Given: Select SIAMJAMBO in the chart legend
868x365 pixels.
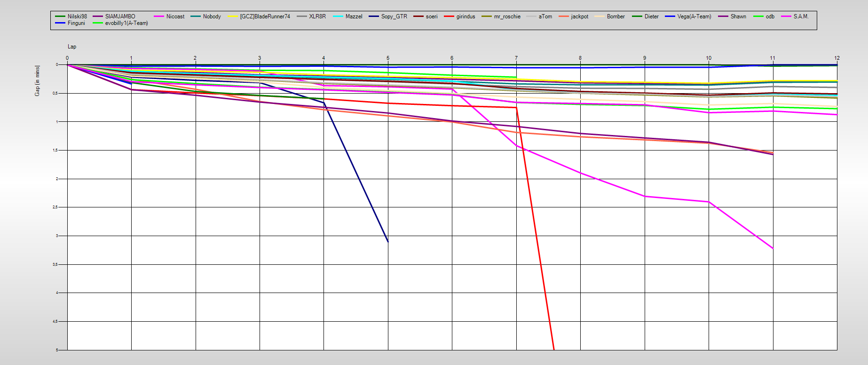Looking at the screenshot, I should tap(120, 16).
